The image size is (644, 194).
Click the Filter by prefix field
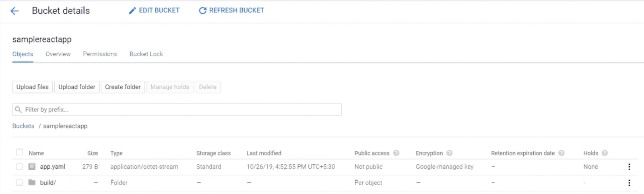click(177, 110)
